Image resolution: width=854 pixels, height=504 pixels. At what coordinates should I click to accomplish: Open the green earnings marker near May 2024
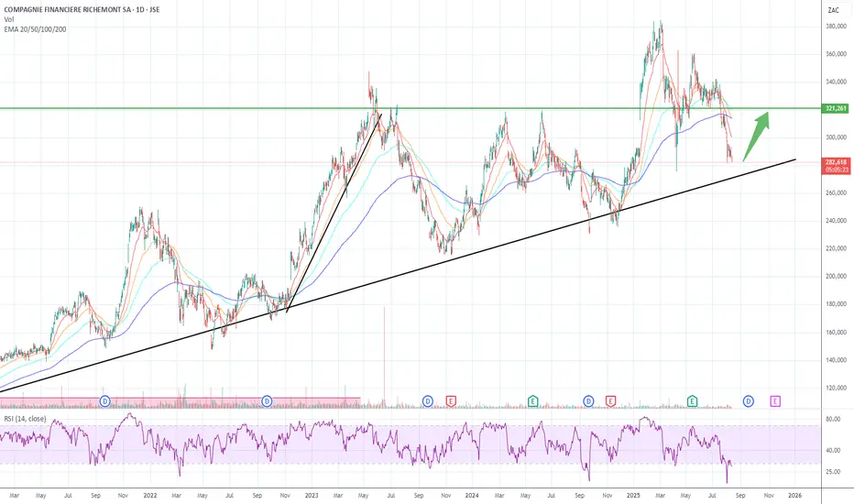tap(532, 401)
